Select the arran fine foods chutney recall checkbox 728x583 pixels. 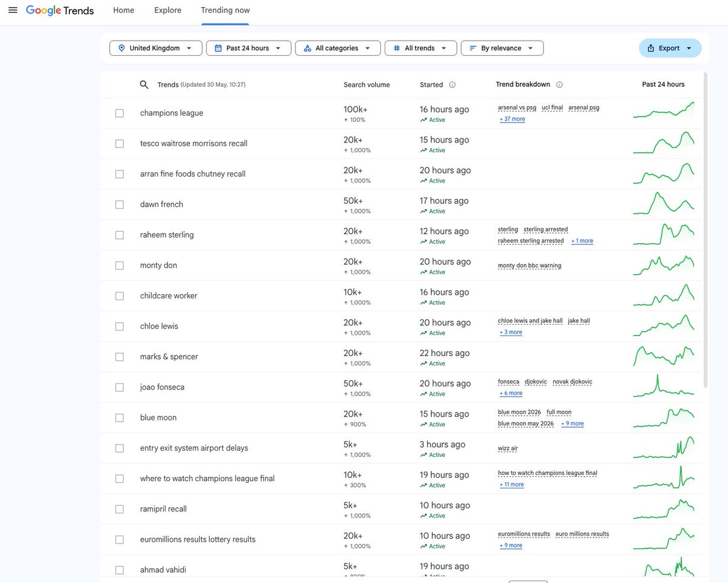[120, 174]
